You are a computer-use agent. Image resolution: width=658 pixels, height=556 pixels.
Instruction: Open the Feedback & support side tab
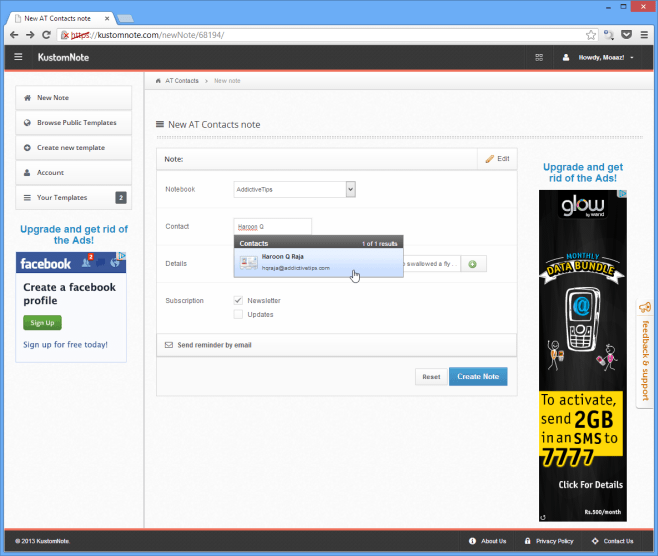coord(645,350)
